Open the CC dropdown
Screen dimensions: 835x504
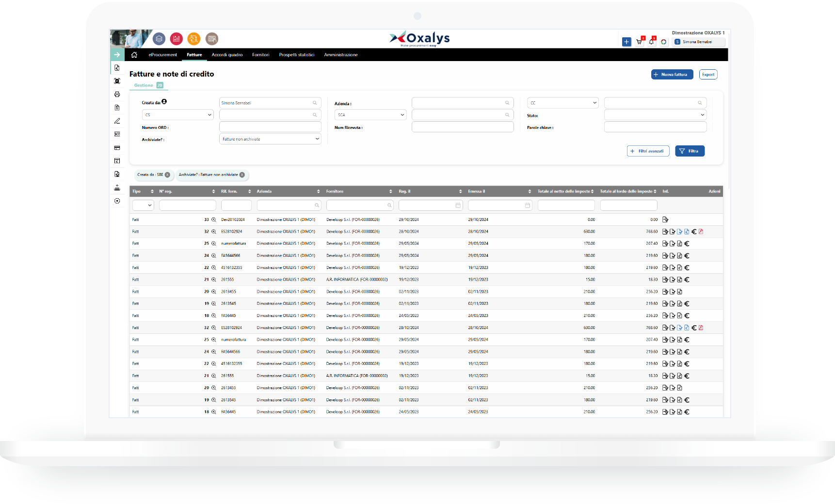(563, 103)
